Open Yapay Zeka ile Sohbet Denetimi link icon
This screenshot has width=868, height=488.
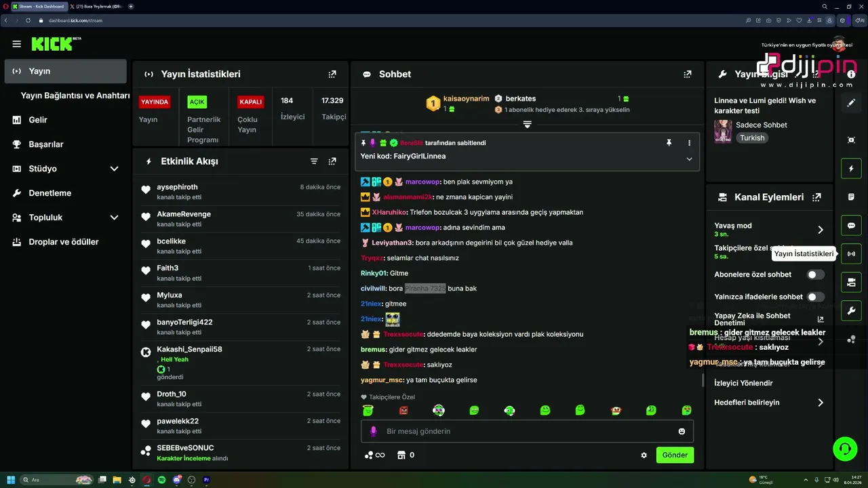821,319
